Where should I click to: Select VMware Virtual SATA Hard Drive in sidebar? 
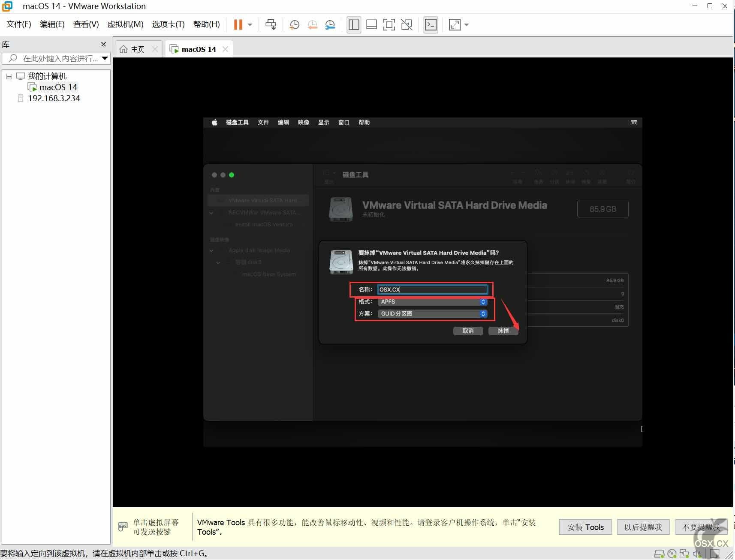click(x=259, y=200)
